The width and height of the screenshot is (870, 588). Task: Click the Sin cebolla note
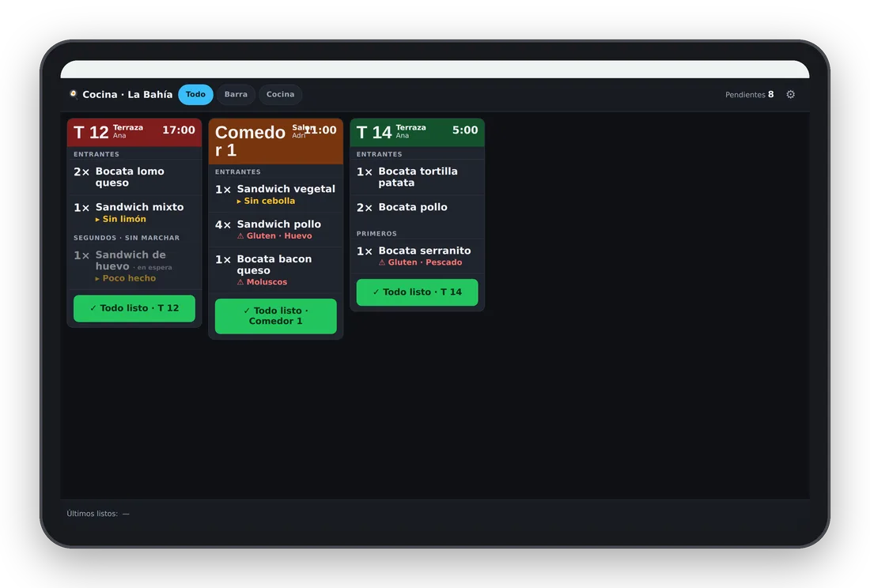[x=267, y=202]
